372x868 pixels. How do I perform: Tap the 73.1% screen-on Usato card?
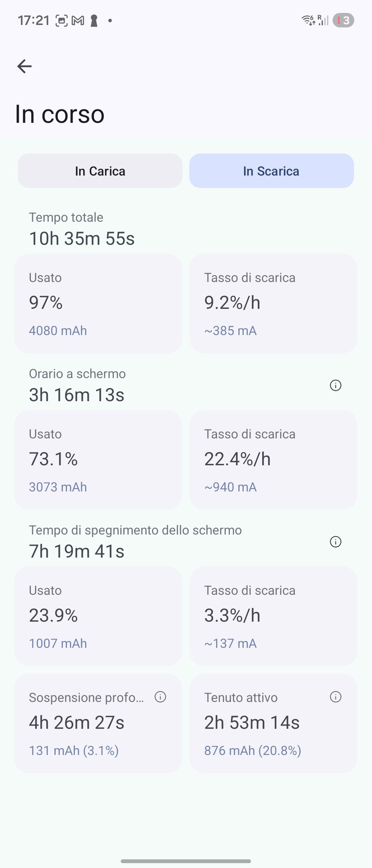tap(98, 460)
